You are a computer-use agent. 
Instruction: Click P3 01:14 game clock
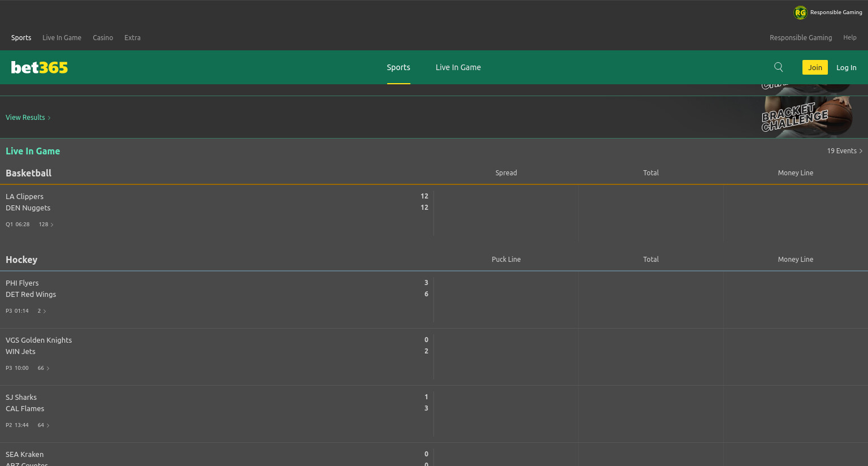tap(17, 311)
